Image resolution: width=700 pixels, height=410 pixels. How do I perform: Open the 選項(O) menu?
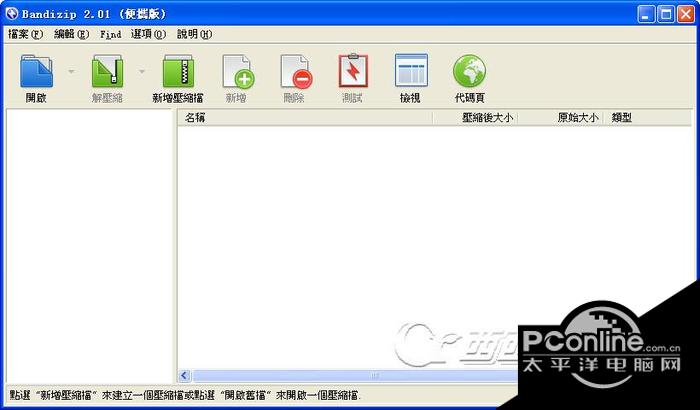pos(148,34)
